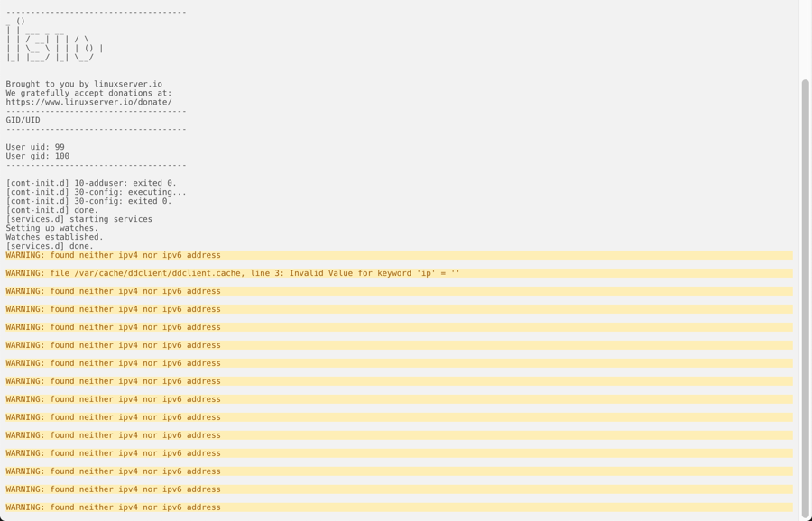Click the line 'Brought to you by linuxserver.io'
This screenshot has width=812, height=521.
click(x=84, y=84)
